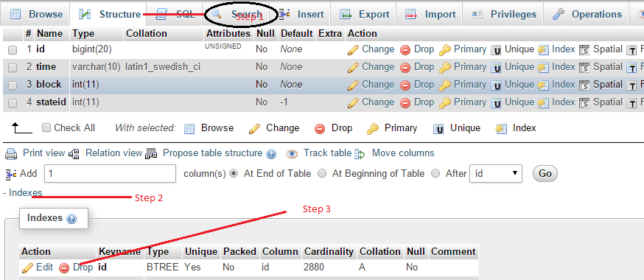Click the Add columns number input field

point(110,174)
